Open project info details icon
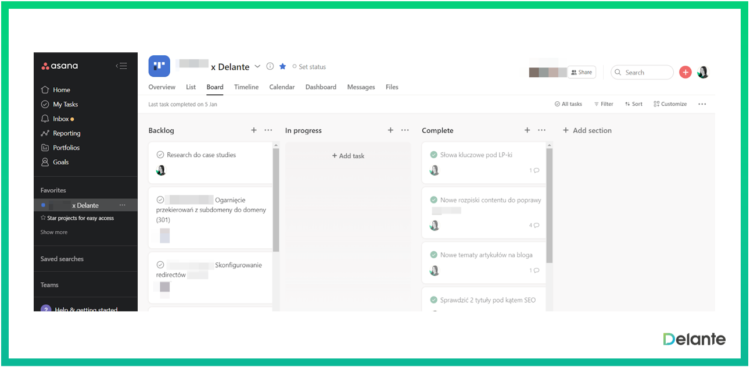Viewport: 750px width, 367px height. (270, 67)
